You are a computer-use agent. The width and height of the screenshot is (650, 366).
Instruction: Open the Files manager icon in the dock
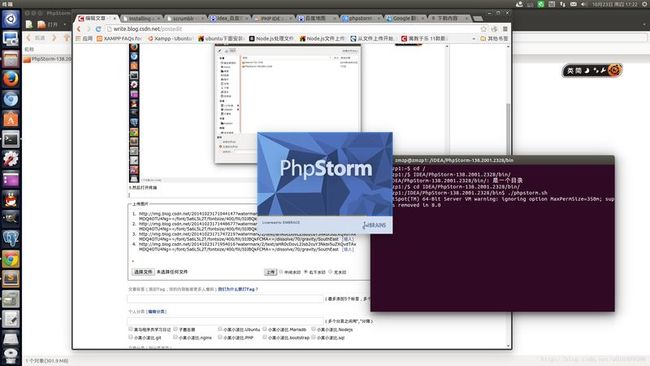click(10, 59)
